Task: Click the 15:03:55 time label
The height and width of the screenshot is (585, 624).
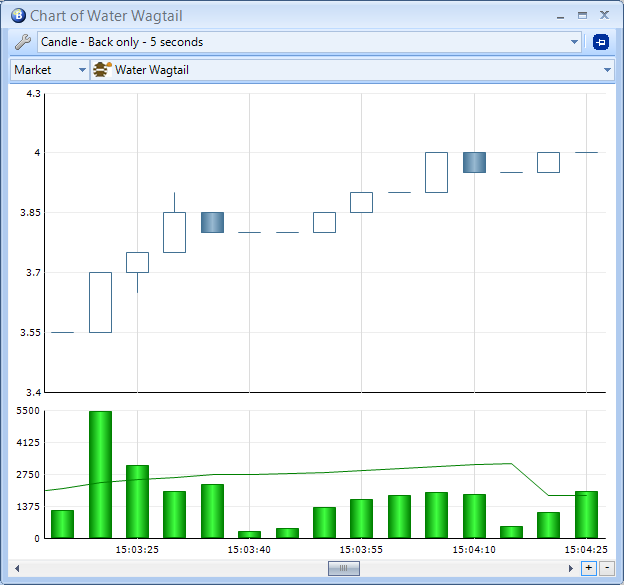Action: coord(361,550)
